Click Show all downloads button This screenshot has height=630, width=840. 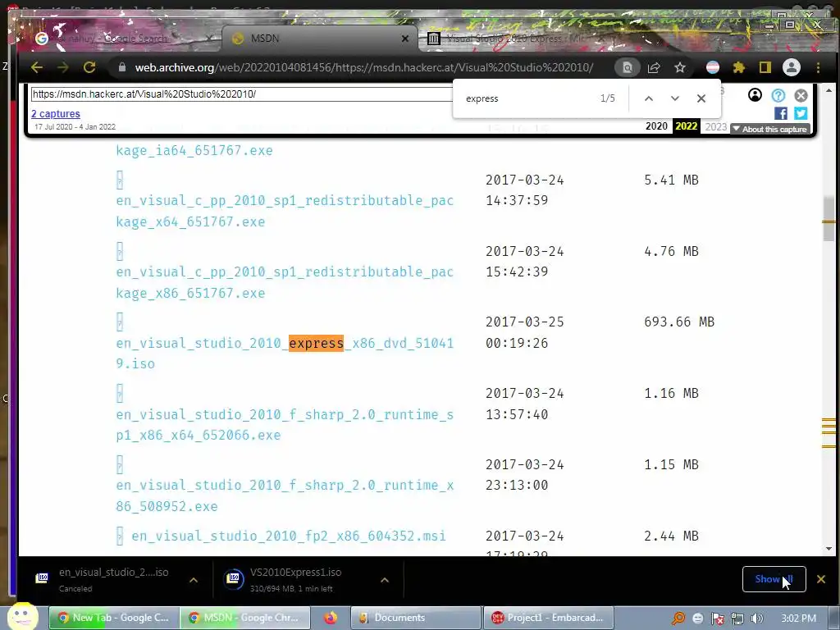click(x=774, y=579)
